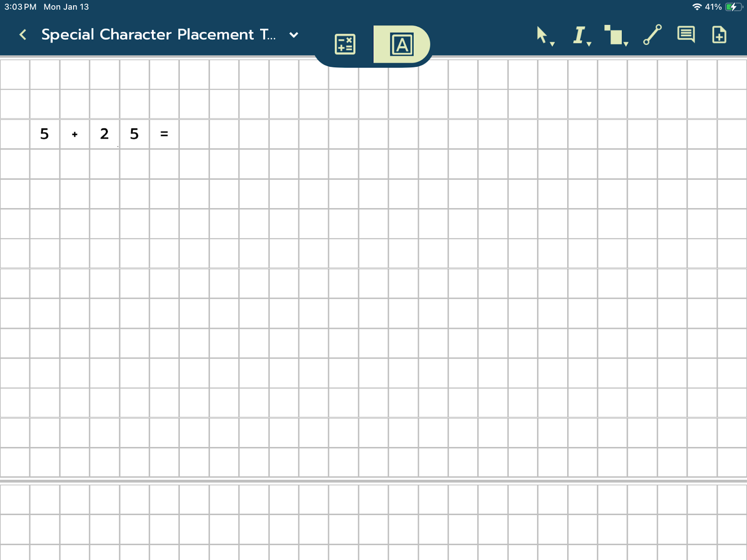
Task: Tap the 3:03 PM clock in status bar
Action: coord(20,7)
